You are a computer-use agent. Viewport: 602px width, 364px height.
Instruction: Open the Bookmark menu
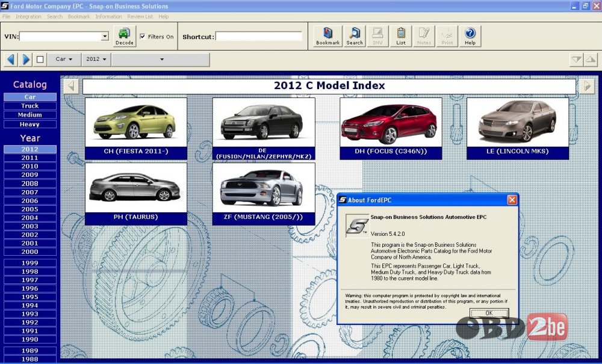[x=79, y=16]
